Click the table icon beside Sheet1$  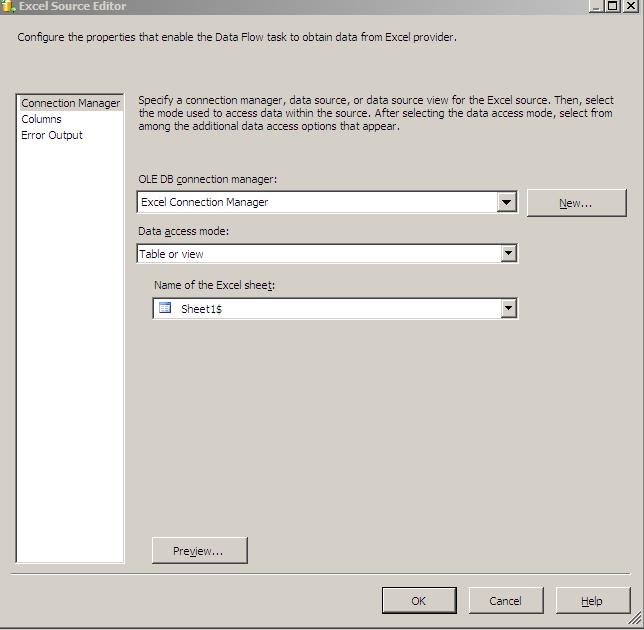165,308
